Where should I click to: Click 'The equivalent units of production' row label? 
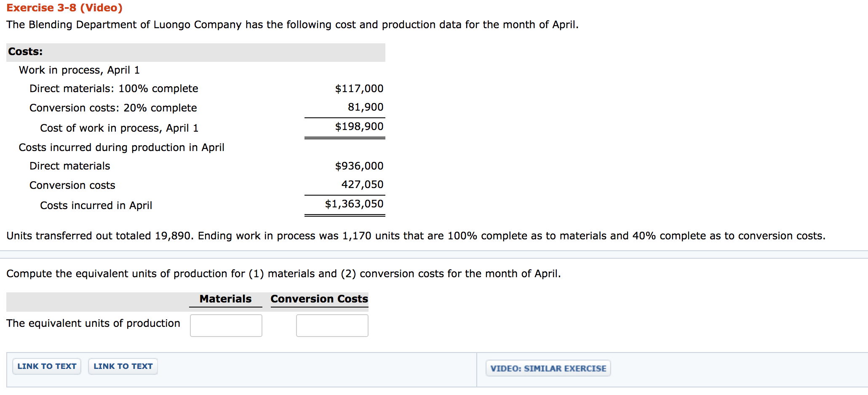pos(93,323)
